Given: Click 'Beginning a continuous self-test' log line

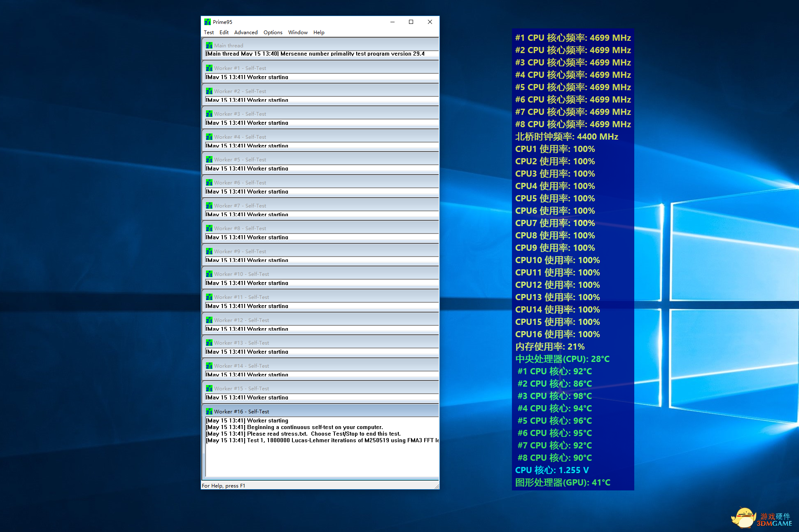Looking at the screenshot, I should pos(294,427).
